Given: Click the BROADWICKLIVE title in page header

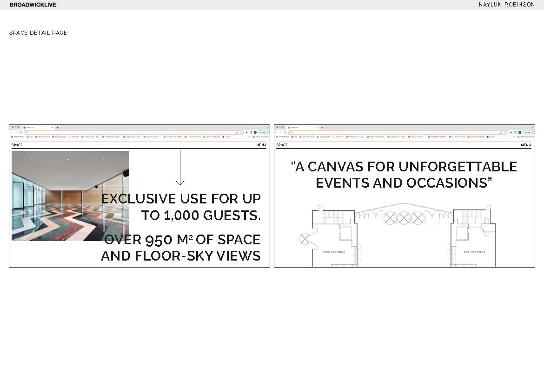Looking at the screenshot, I should 33,5.
